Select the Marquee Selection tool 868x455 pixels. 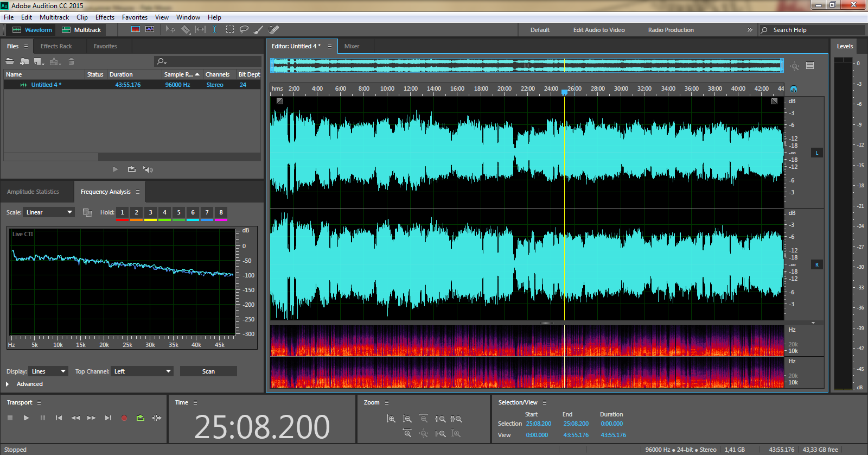(x=230, y=29)
